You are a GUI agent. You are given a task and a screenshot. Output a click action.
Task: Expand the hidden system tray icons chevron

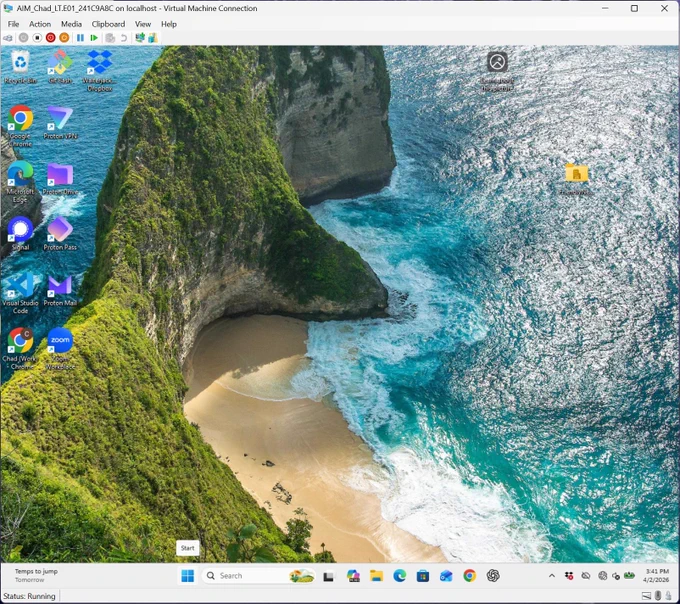552,576
